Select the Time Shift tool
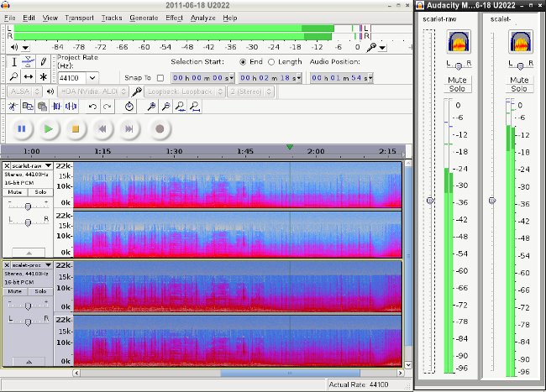 [29, 76]
